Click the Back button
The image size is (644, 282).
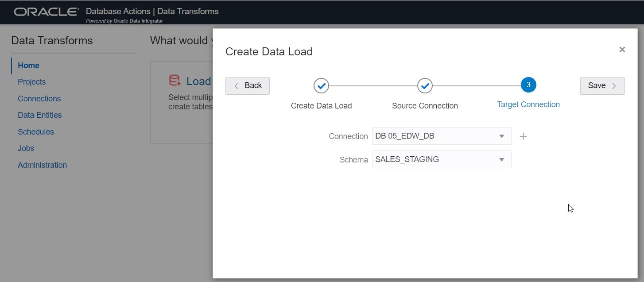248,86
